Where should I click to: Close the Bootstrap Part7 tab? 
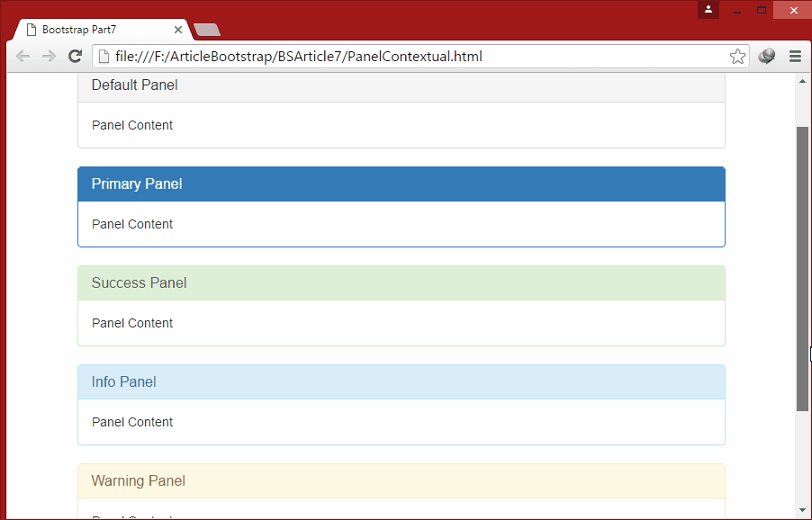tap(177, 29)
